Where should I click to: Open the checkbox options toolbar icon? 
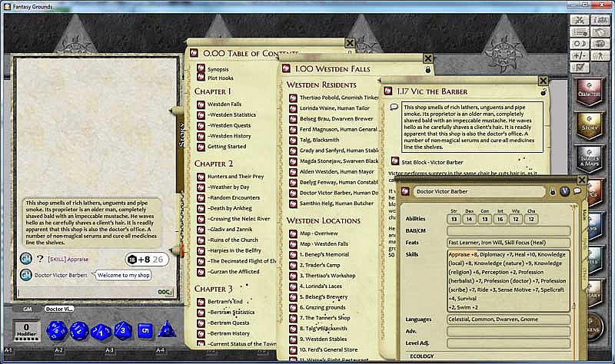point(580,68)
